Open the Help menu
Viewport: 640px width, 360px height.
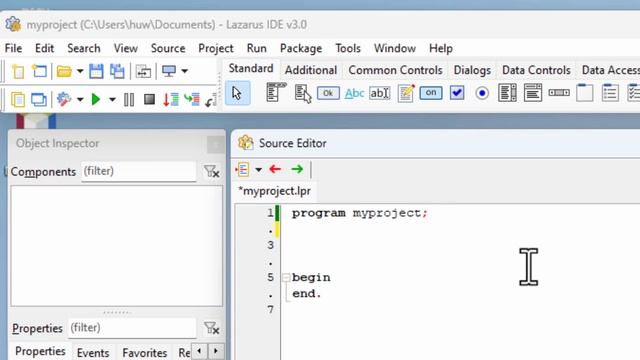[x=441, y=49]
